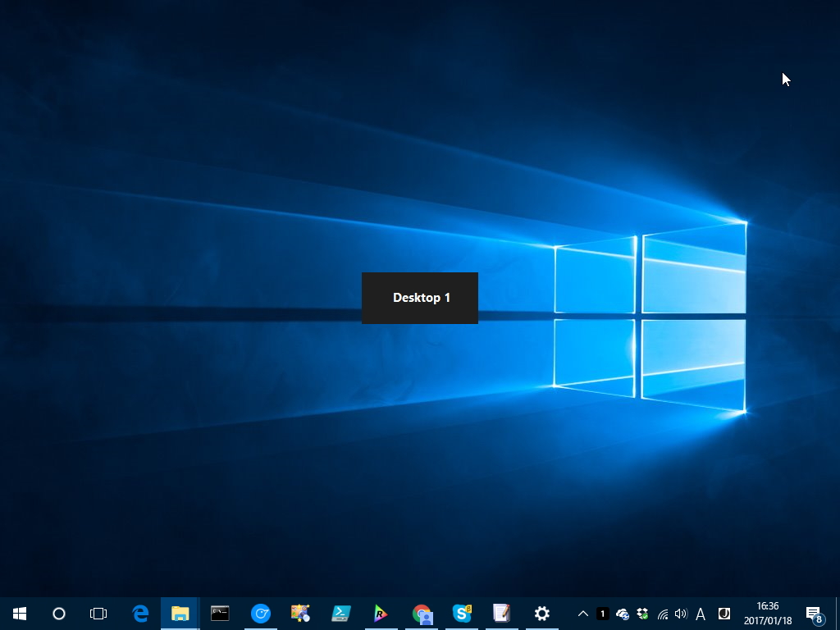Open the notepad-with-pencil app icon
Image resolution: width=840 pixels, height=630 pixels.
tap(502, 614)
